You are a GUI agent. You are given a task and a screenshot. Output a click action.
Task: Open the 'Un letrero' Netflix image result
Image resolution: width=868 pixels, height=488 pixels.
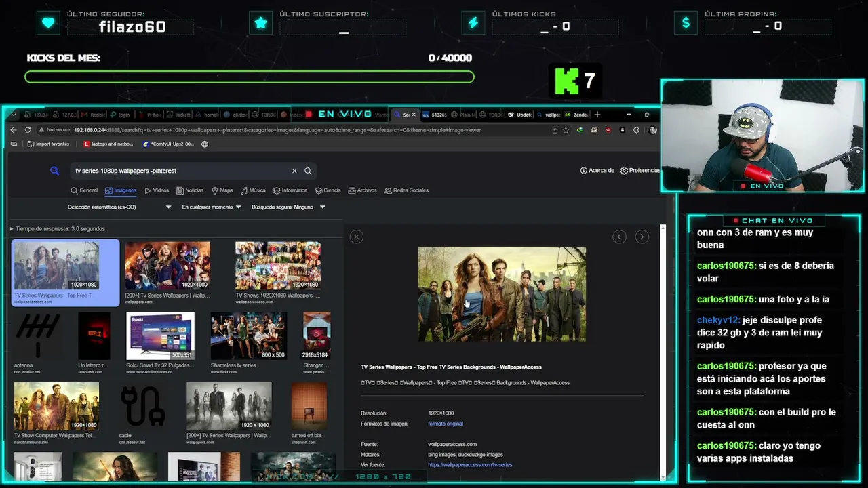coord(94,336)
